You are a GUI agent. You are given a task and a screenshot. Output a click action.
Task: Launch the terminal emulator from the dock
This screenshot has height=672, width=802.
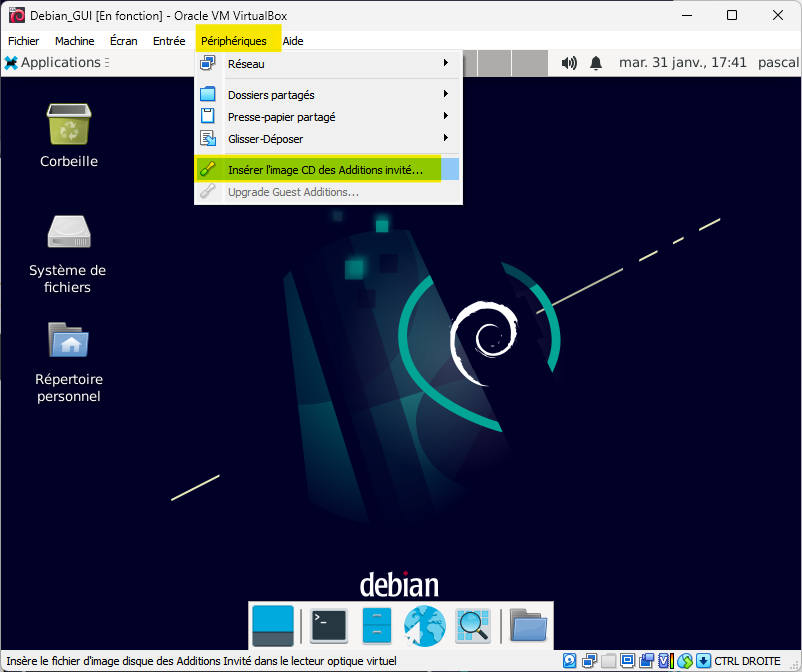[x=329, y=625]
